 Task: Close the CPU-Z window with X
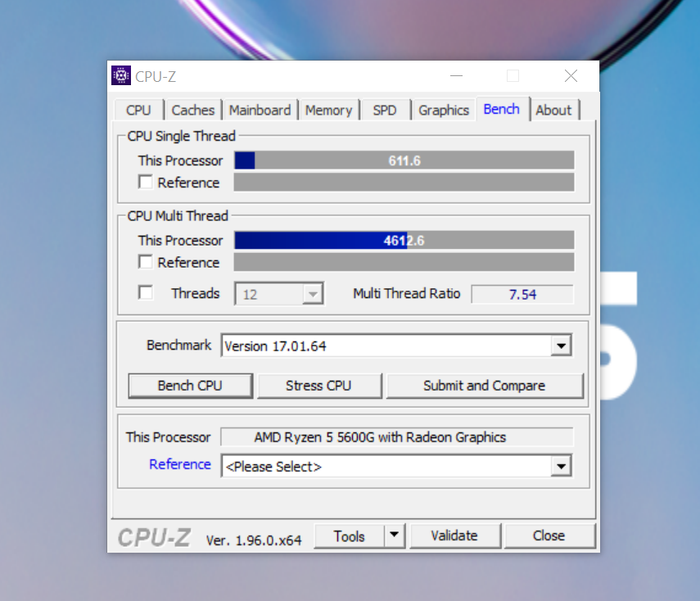click(571, 76)
